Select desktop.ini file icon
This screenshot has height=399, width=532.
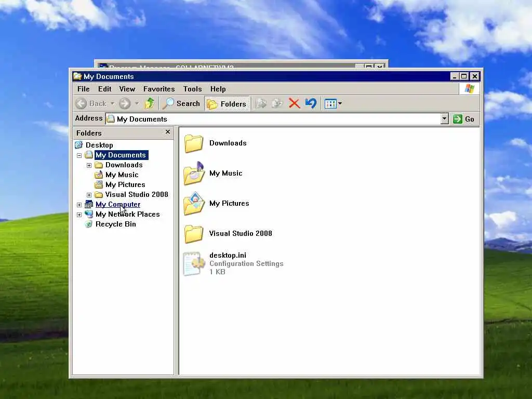194,263
